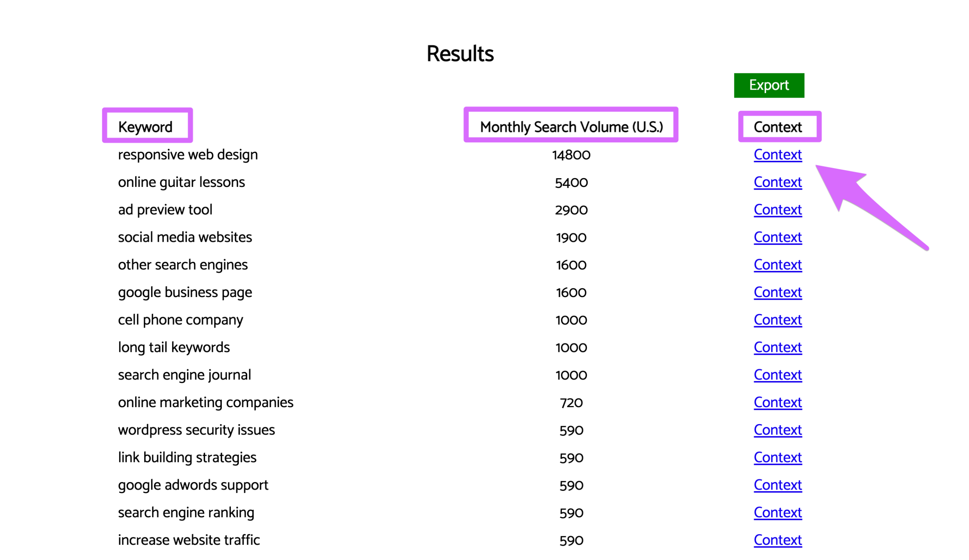The width and height of the screenshot is (969, 560).
Task: Click volume 590 for link building strategies
Action: pyautogui.click(x=571, y=458)
